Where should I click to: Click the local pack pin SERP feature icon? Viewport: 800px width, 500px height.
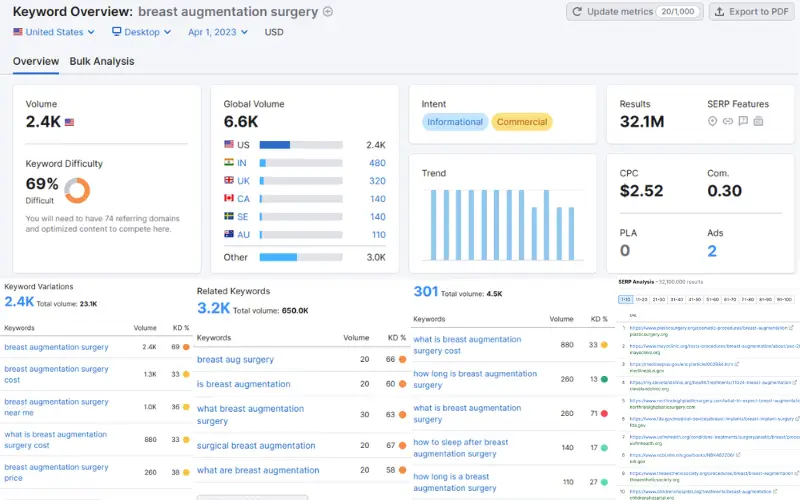tap(712, 121)
